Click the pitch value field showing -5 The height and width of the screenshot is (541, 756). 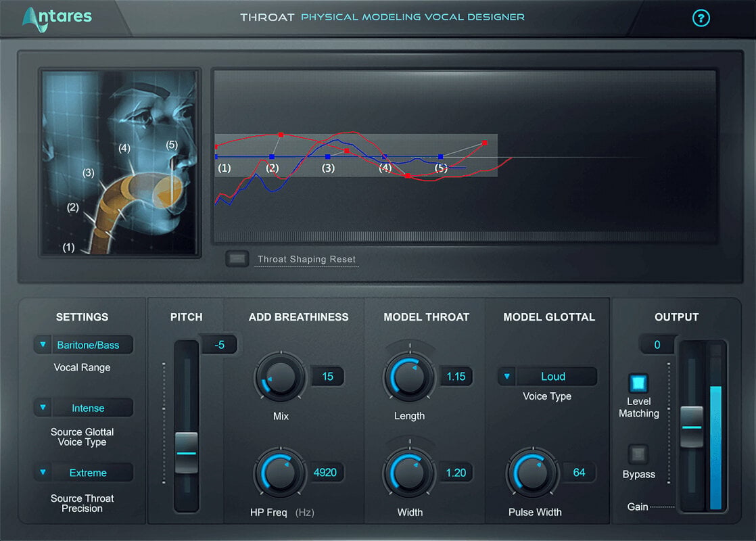pyautogui.click(x=219, y=345)
